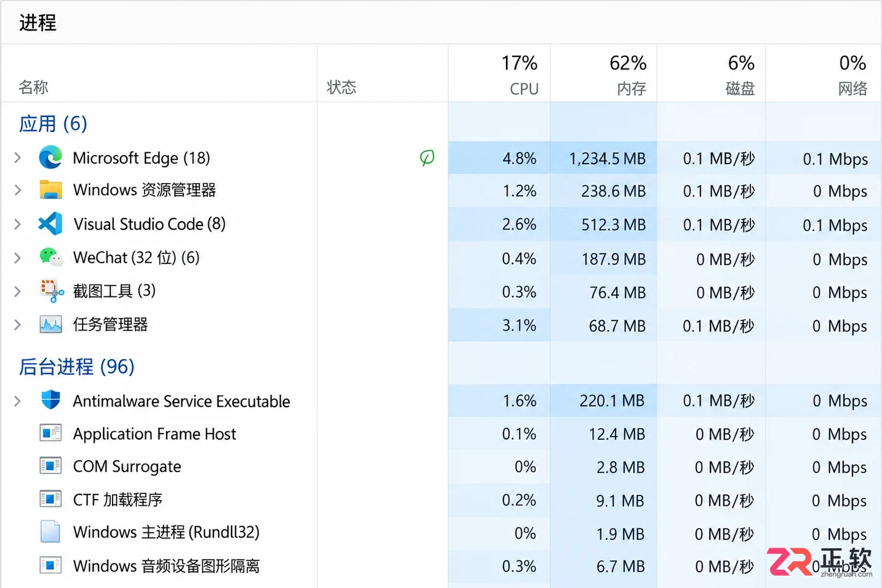Screen dimensions: 882x588
Task: Expand the 任务管理器 process row
Action: tap(18, 325)
